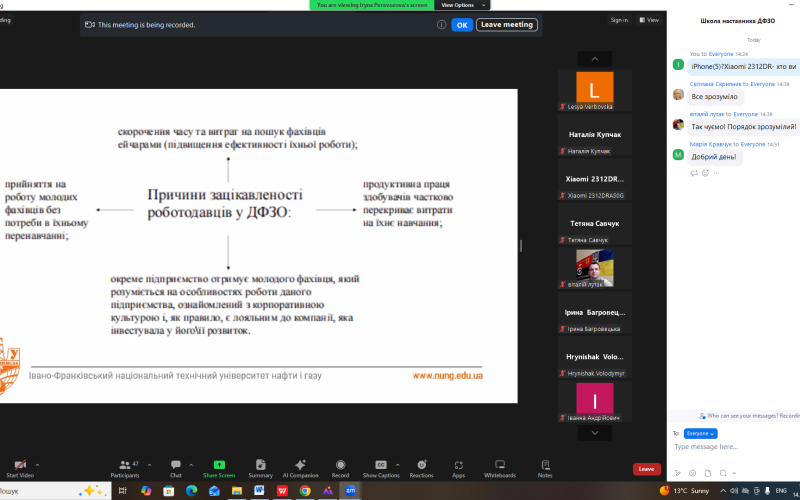Click sender name Світлана Скрипник in chat

pyautogui.click(x=715, y=84)
